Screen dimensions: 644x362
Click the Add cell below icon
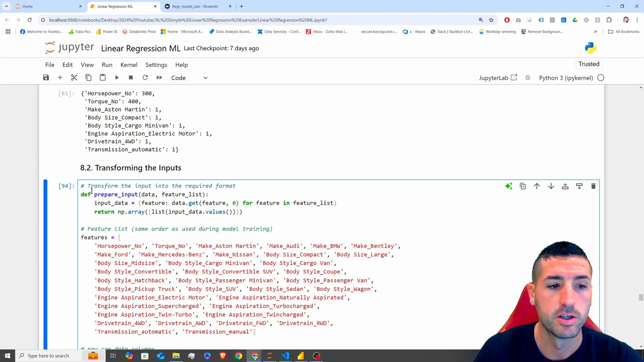coord(579,186)
